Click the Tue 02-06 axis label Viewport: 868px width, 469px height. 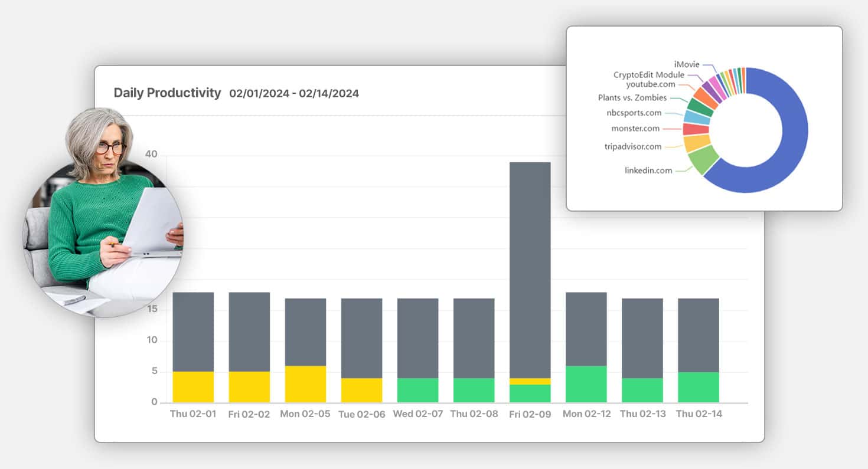coord(361,414)
